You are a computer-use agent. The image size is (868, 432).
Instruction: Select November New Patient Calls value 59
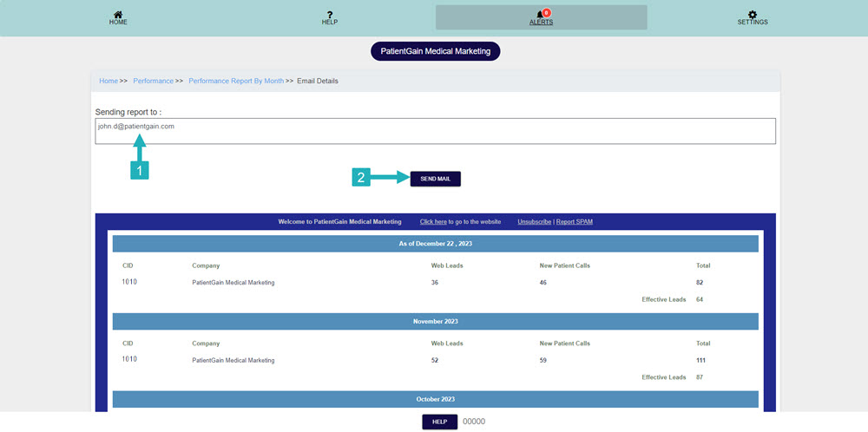pos(543,361)
